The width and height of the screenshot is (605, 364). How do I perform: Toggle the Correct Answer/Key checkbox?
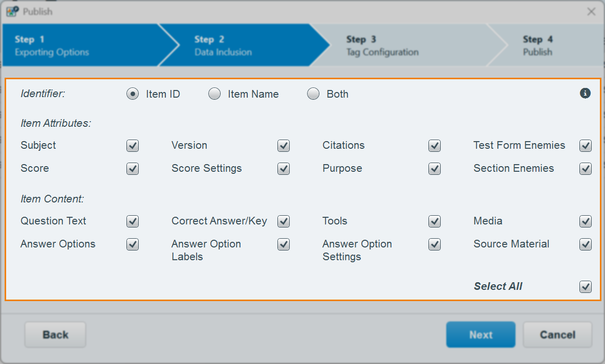click(x=284, y=221)
